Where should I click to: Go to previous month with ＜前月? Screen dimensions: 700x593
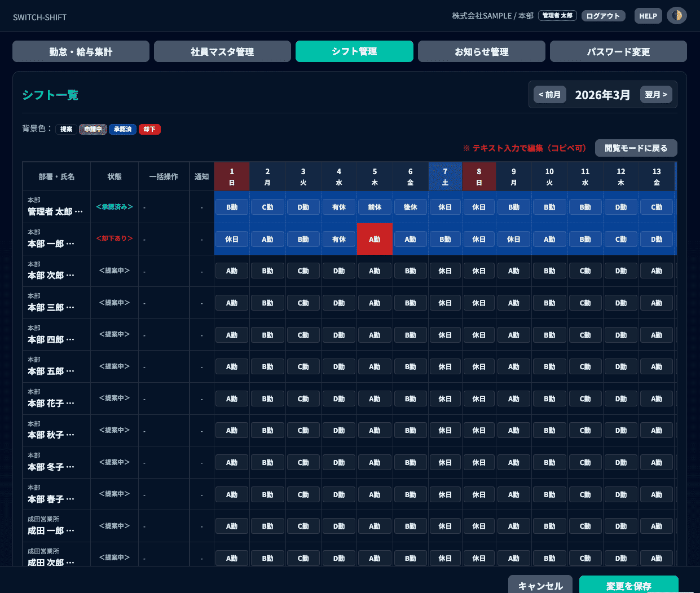549,95
